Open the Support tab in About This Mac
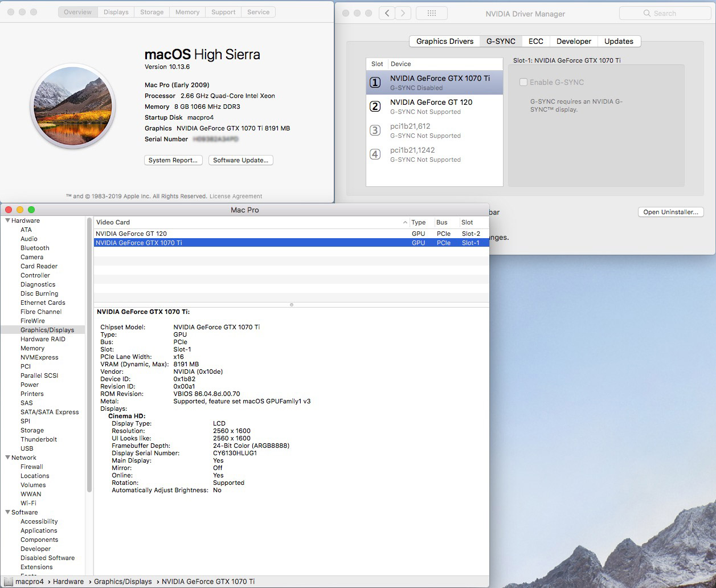 click(x=223, y=12)
